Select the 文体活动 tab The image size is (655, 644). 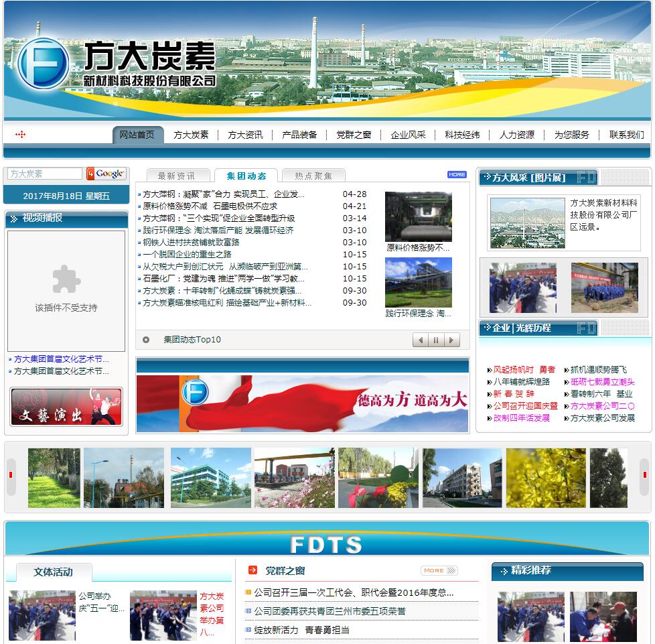(54, 572)
